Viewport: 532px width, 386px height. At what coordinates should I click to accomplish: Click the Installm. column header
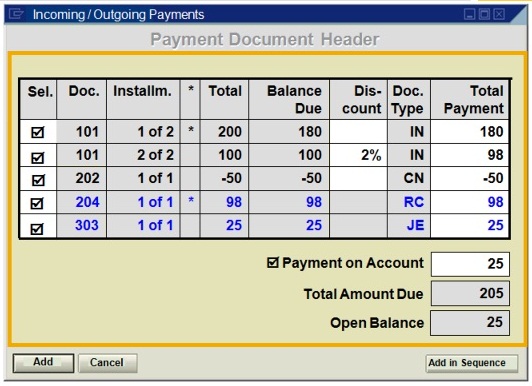(143, 99)
